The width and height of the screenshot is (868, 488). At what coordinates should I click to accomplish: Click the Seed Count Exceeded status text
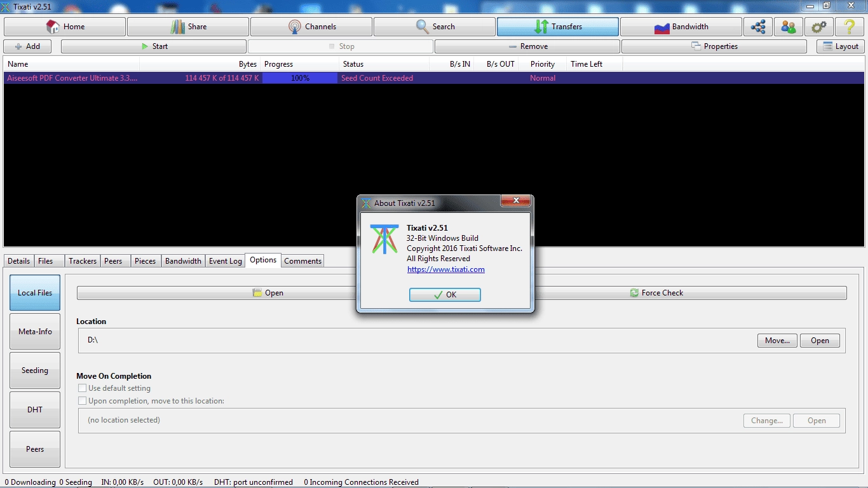[x=377, y=78]
